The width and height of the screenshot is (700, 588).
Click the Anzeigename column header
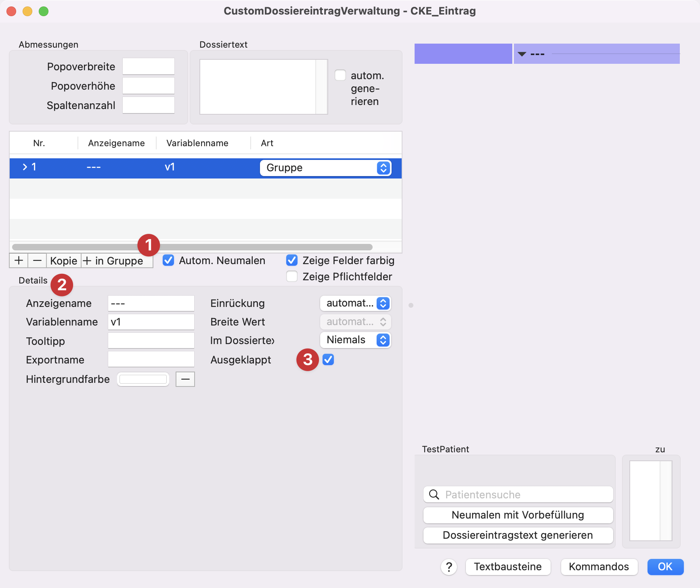(116, 143)
